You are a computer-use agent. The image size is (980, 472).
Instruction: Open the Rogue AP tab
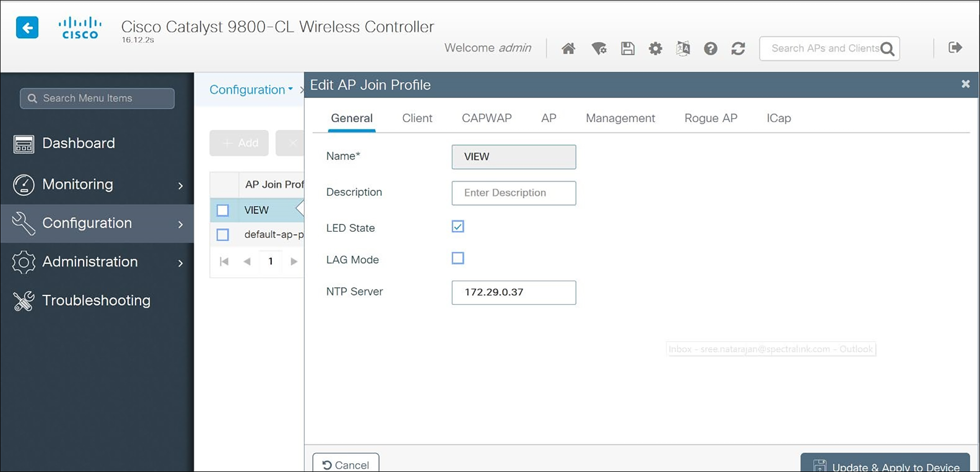pos(710,118)
